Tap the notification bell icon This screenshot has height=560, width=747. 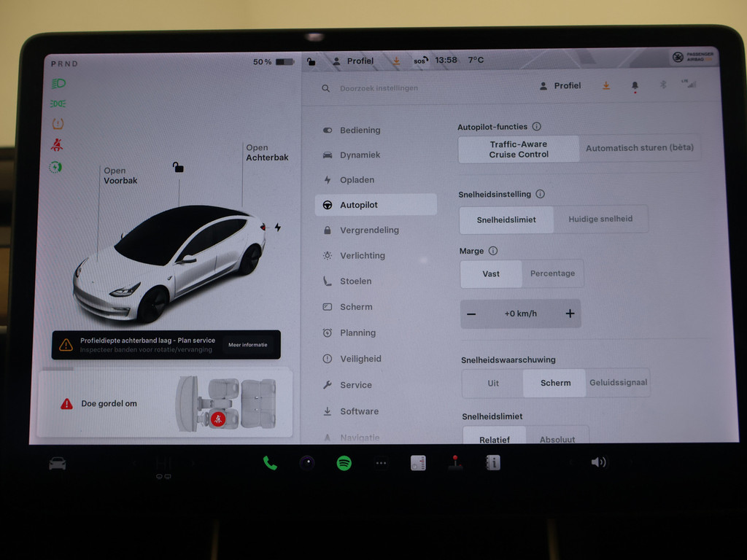pos(635,86)
